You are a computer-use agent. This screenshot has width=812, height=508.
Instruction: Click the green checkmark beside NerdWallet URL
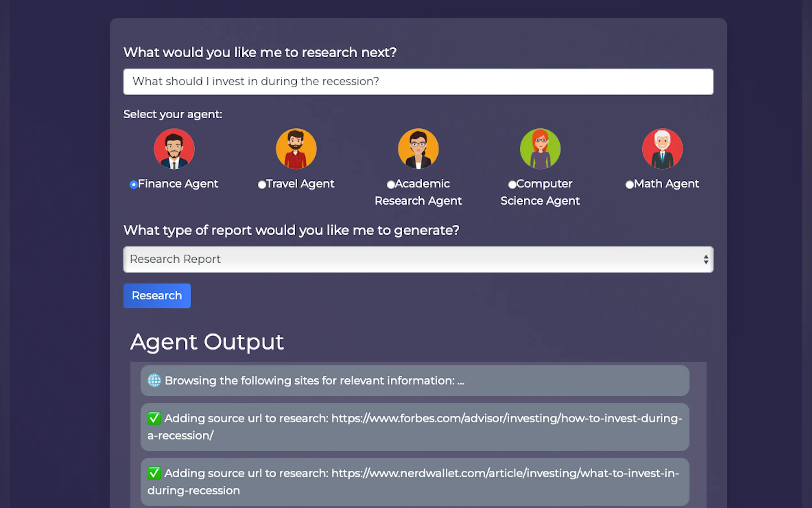click(x=154, y=473)
